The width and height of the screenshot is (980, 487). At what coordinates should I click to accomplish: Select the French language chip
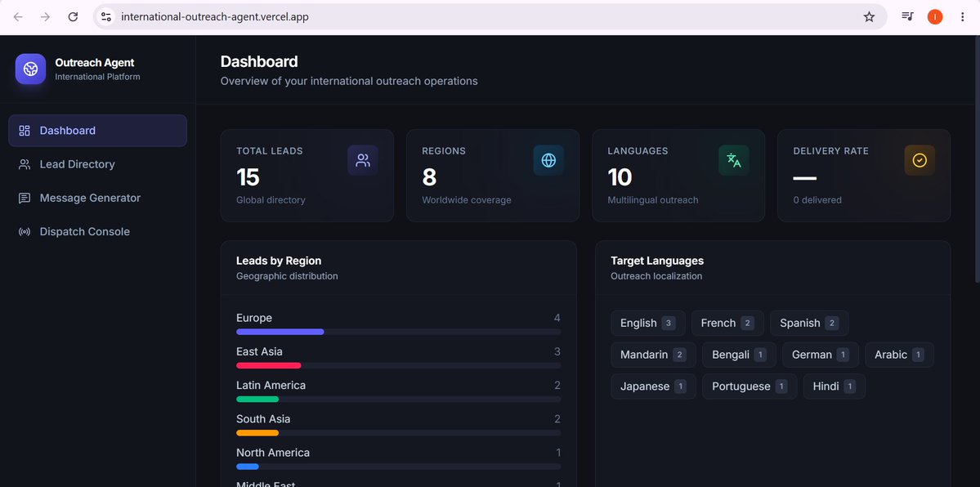click(727, 324)
